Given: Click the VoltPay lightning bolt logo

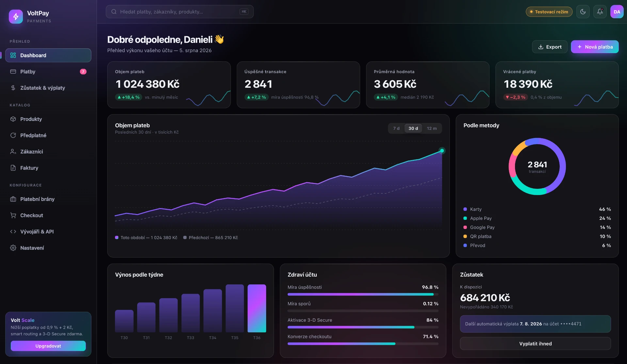Looking at the screenshot, I should click(16, 16).
